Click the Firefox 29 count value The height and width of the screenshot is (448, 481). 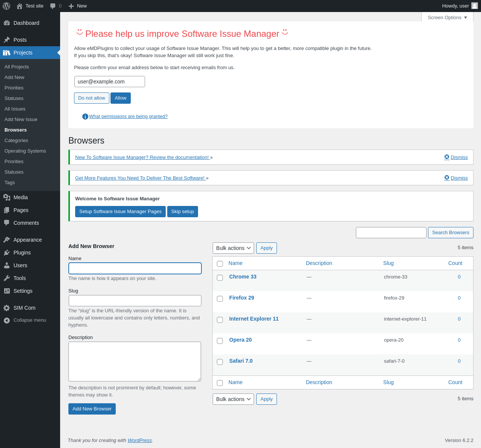[x=459, y=298]
